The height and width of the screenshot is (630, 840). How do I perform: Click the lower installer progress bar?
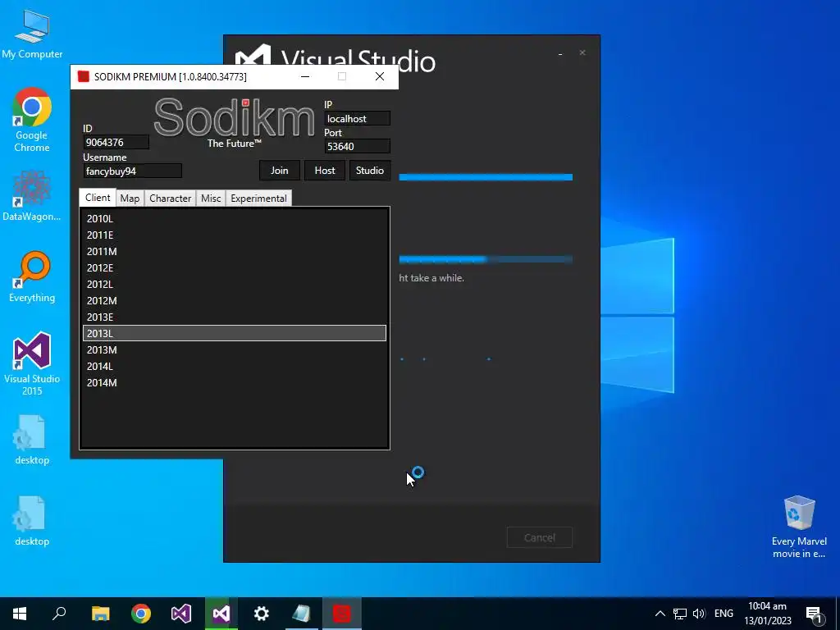coord(486,260)
